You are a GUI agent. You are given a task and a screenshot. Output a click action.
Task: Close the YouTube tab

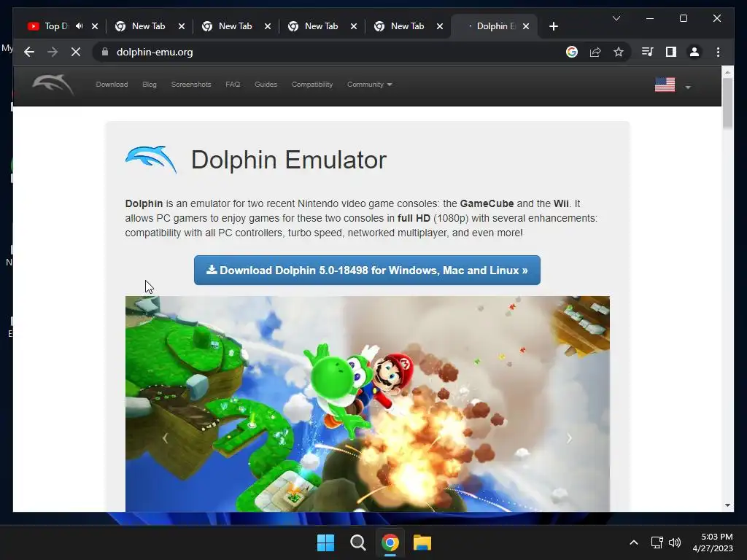pyautogui.click(x=95, y=26)
